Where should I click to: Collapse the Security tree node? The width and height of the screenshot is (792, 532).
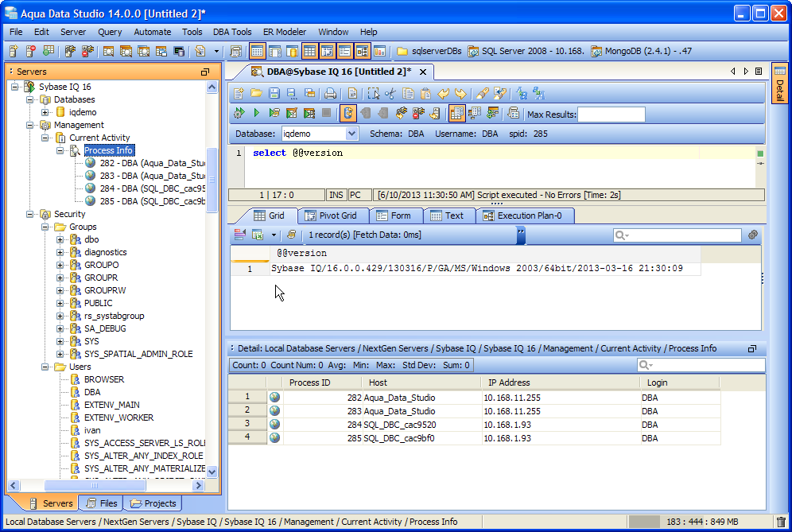point(29,214)
